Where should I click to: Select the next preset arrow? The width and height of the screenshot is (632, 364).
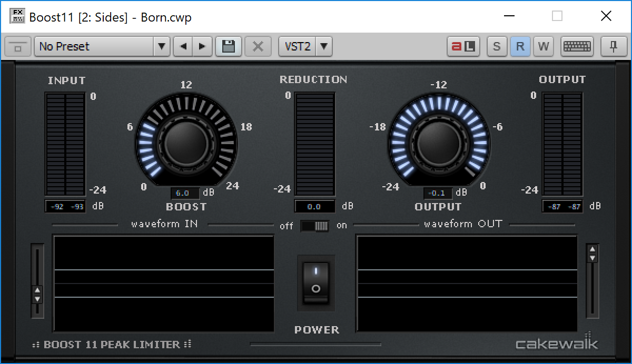pos(202,46)
